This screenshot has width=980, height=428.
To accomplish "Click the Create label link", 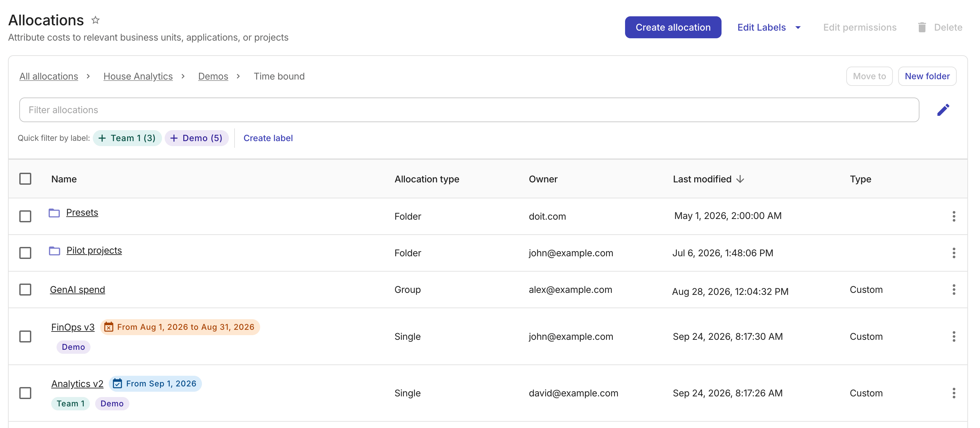I will (268, 138).
